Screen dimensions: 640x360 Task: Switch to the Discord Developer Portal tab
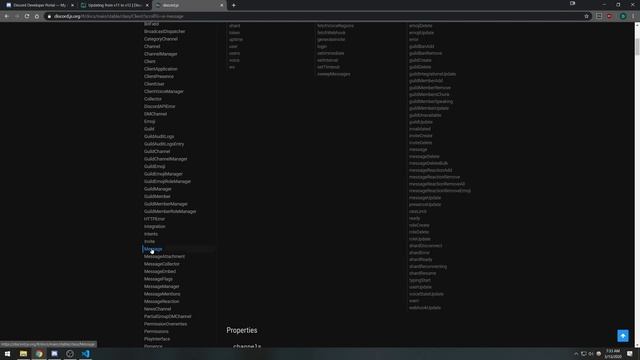[x=39, y=5]
